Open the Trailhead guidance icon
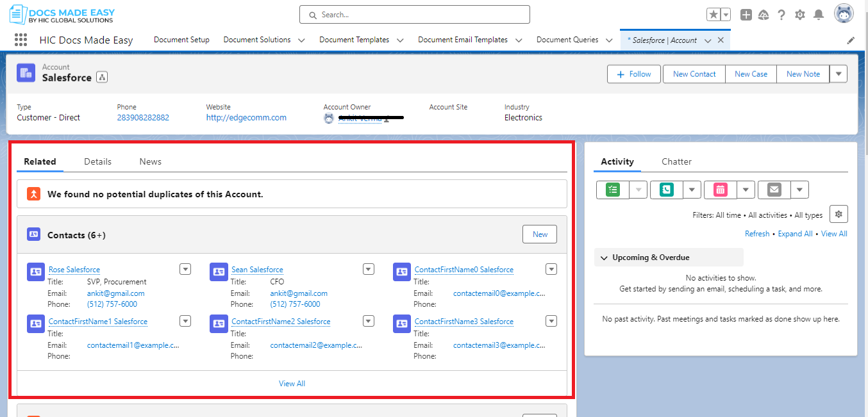868x417 pixels. (764, 15)
